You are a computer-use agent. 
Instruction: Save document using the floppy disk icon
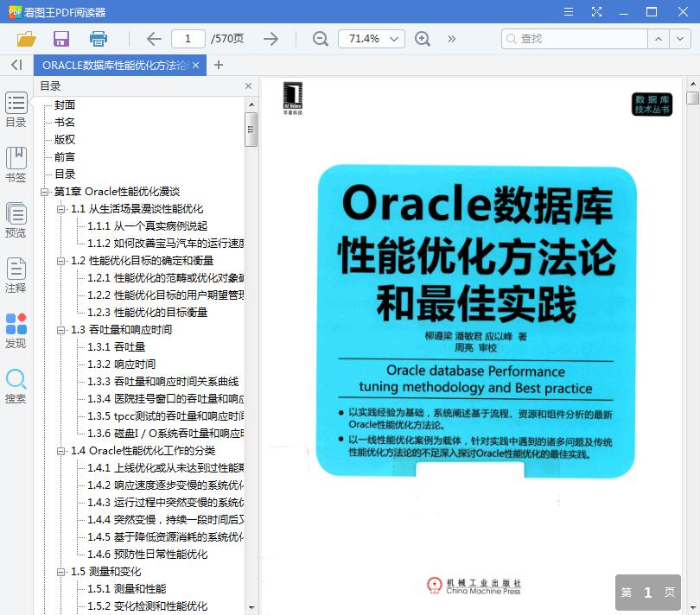(x=61, y=39)
